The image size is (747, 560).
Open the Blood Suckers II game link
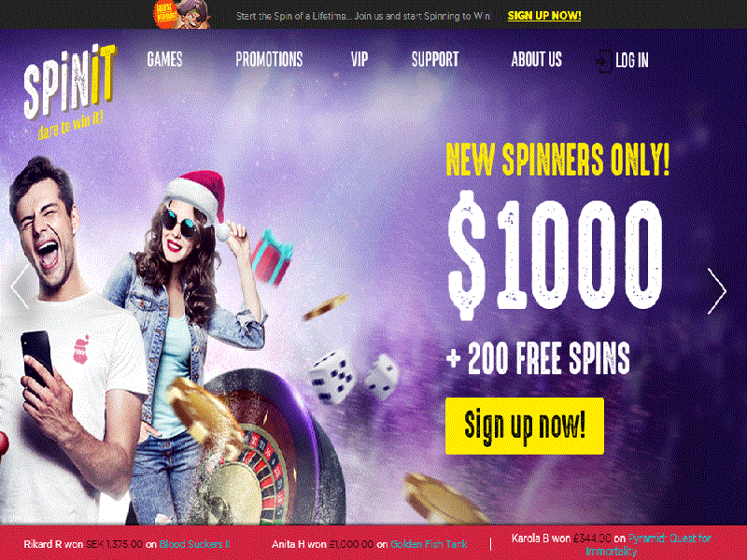(x=194, y=544)
